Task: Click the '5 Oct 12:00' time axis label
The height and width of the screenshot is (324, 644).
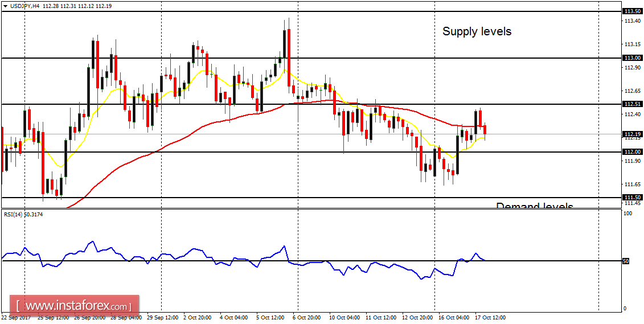Action: point(270,318)
